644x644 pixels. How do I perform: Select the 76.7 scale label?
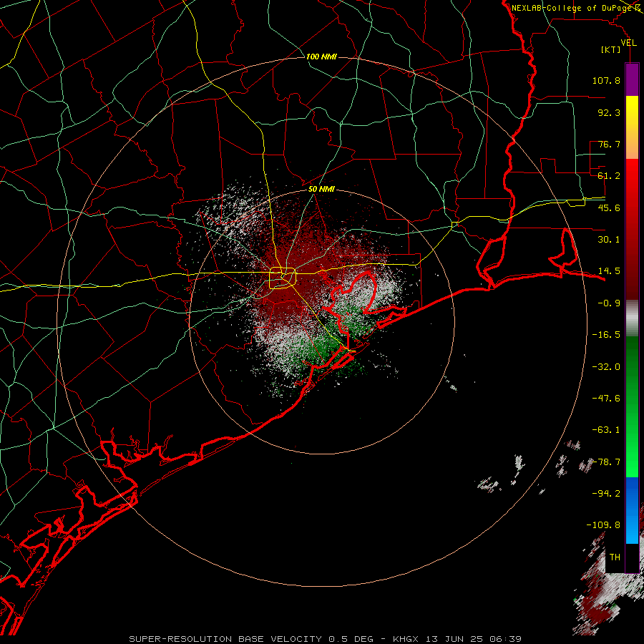tap(609, 144)
